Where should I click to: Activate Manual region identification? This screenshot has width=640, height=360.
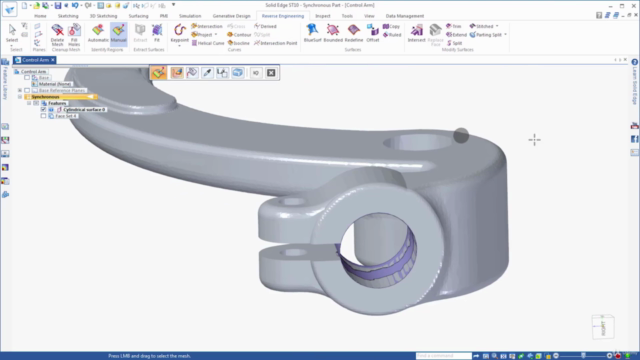tap(118, 33)
